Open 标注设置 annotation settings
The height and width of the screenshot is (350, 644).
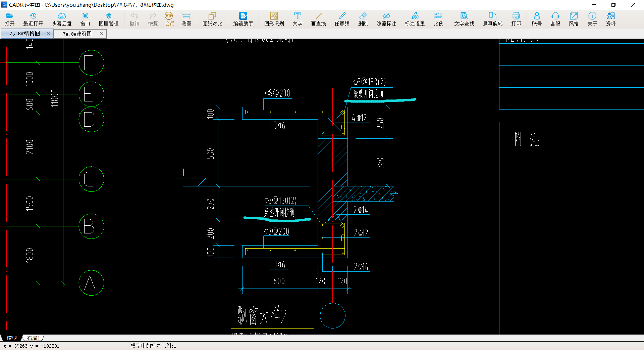coord(415,19)
